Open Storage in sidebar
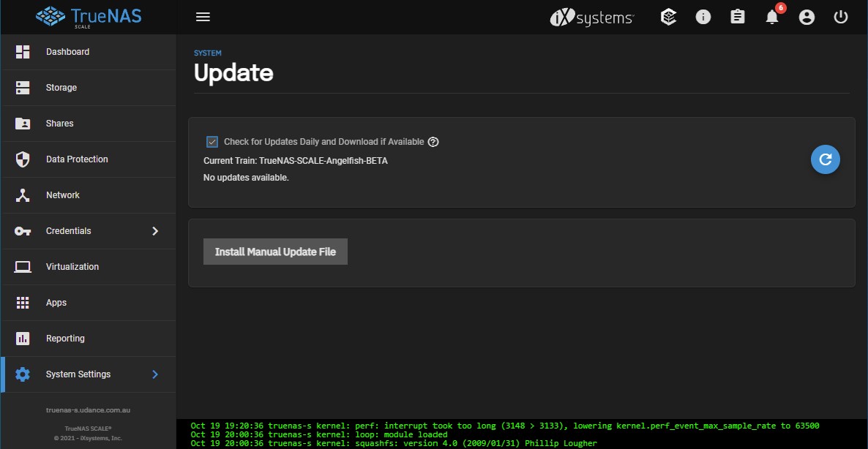 [x=89, y=88]
